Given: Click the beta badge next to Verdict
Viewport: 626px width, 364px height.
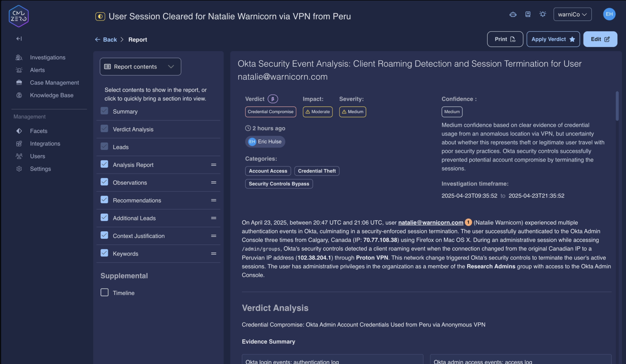Looking at the screenshot, I should pos(273,99).
